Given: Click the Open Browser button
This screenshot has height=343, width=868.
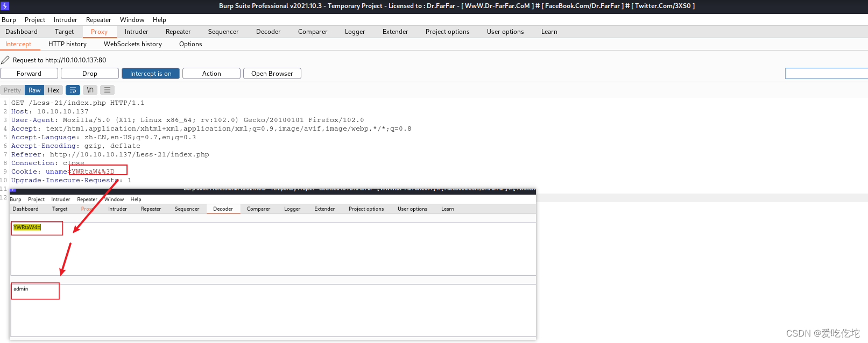Looking at the screenshot, I should pos(272,74).
